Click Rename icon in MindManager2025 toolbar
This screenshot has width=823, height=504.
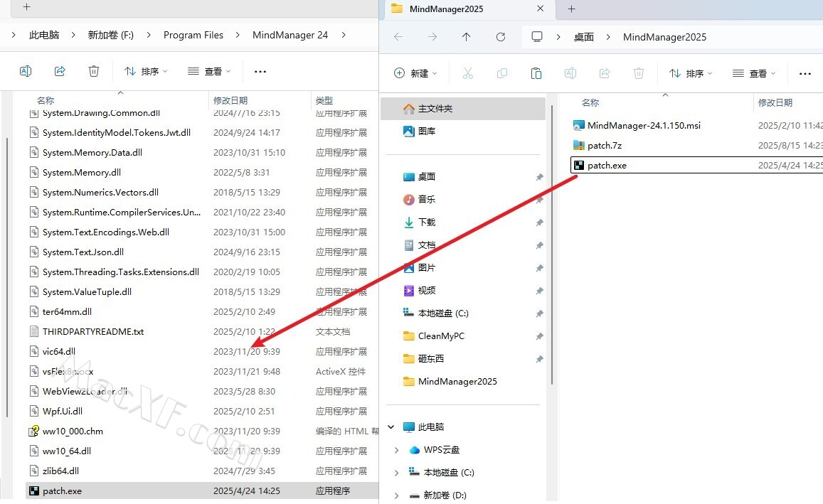(570, 73)
